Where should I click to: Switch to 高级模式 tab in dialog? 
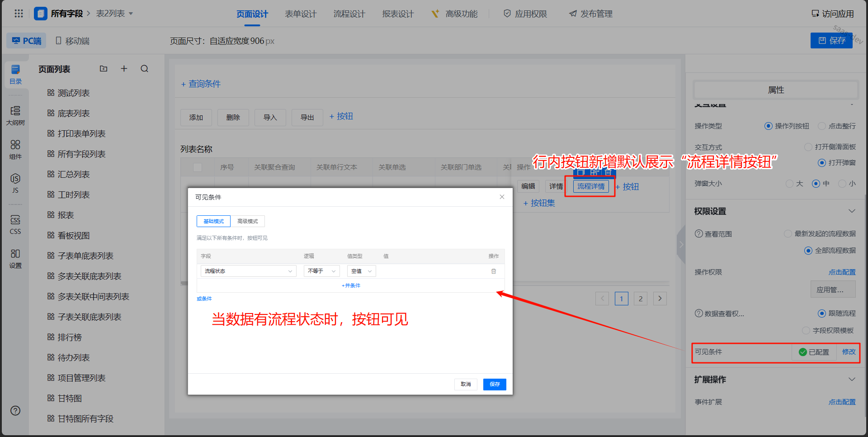pos(247,221)
